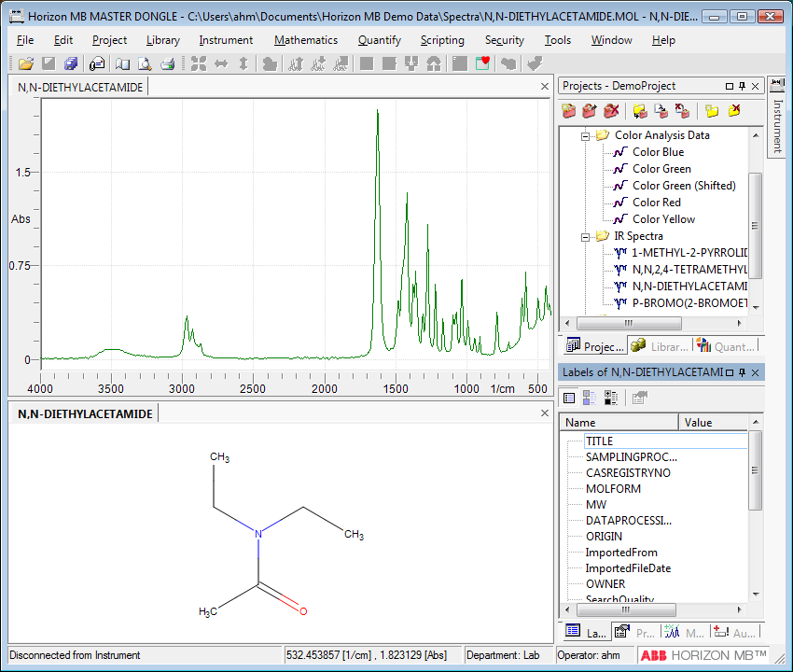The width and height of the screenshot is (793, 672).
Task: Click the red folder with X icon in Projects toolbar
Action: (x=611, y=111)
